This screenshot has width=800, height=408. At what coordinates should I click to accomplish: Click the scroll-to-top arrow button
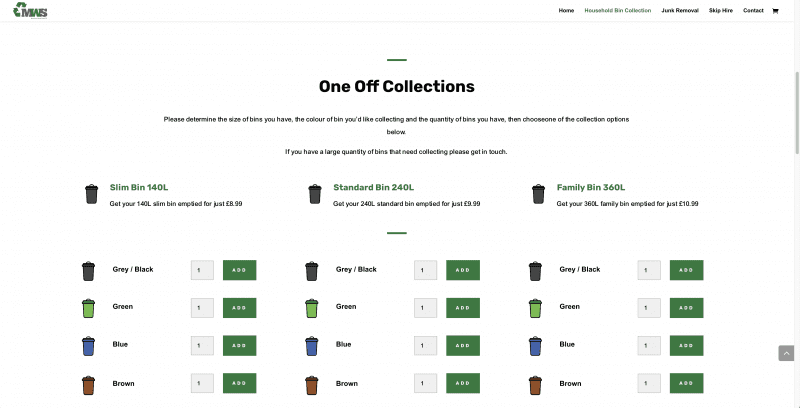[x=786, y=353]
